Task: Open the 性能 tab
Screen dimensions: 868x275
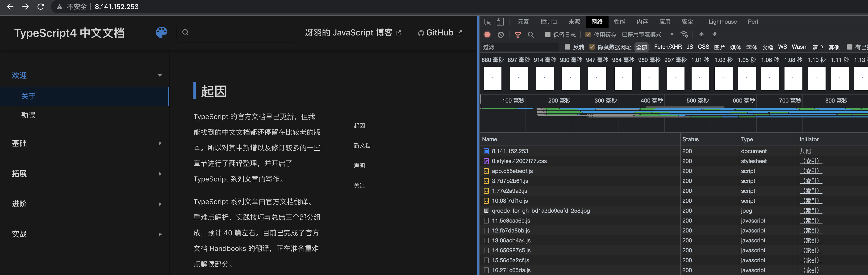Action: [619, 21]
